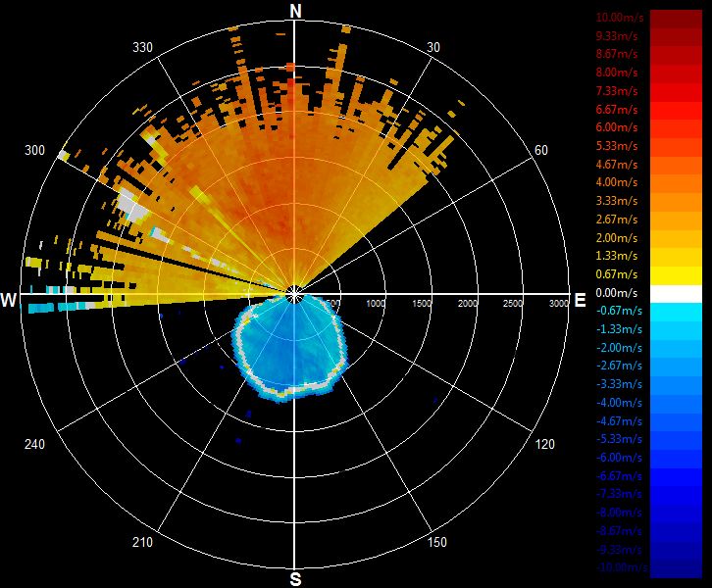The height and width of the screenshot is (588, 712).
Task: Click the -8.00m/s legend label
Action: 619,513
